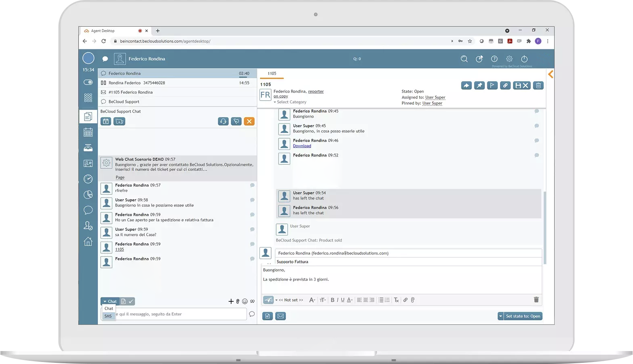Viewport: 633px width, 364px height.
Task: Open the dial pad grid in the sidebar
Action: coord(88,98)
